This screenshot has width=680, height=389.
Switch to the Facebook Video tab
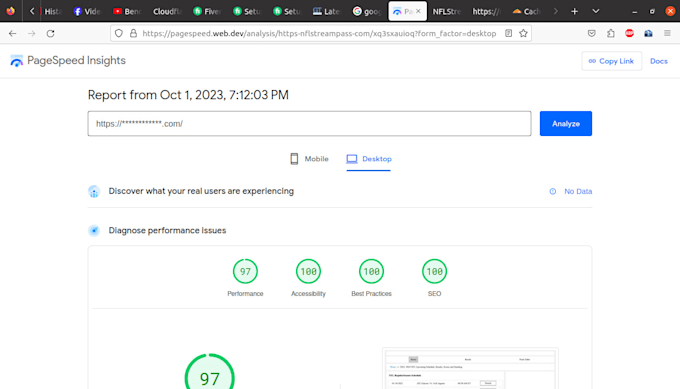coord(87,11)
